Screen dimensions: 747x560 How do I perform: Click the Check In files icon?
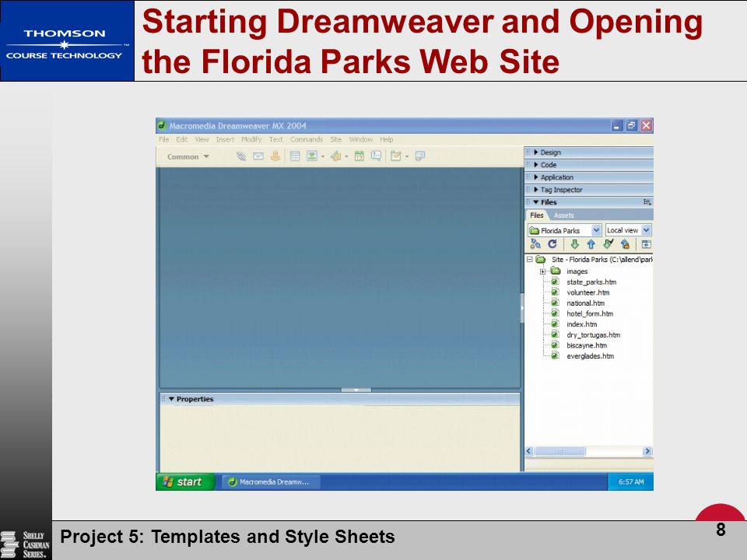pyautogui.click(x=625, y=244)
